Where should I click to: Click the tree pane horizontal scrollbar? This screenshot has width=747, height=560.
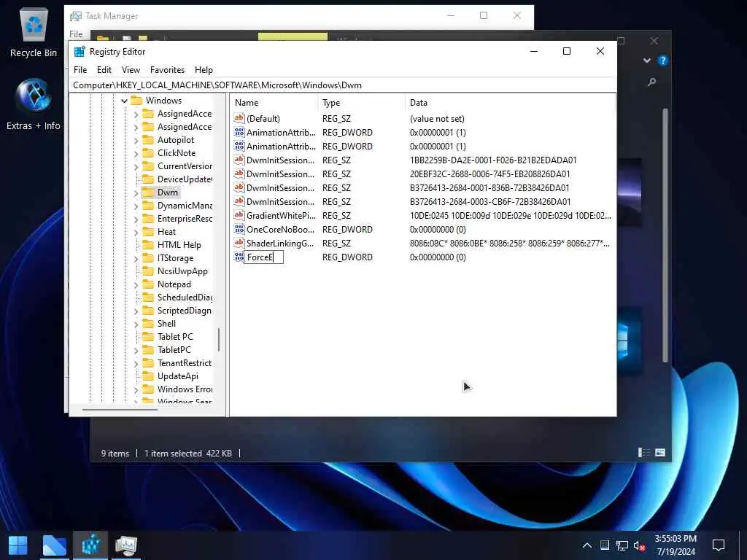120,409
